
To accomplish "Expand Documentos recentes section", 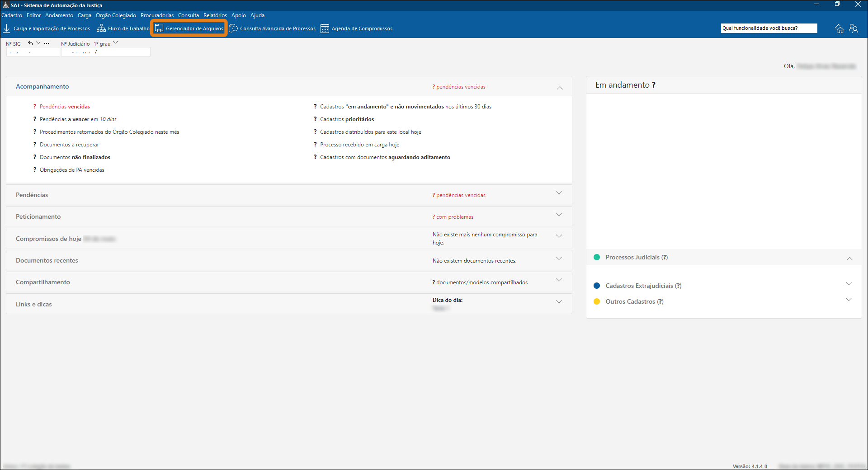I will point(559,258).
